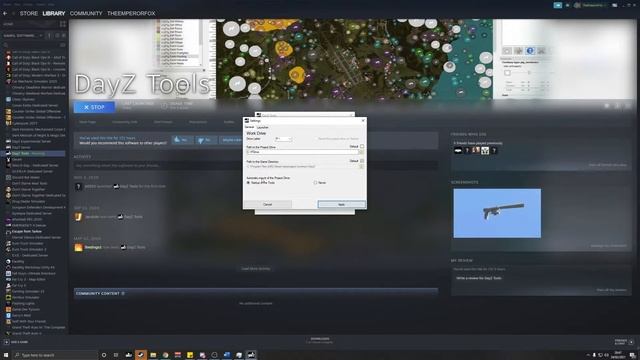Switch to General tab in Settings dialog

click(x=249, y=127)
